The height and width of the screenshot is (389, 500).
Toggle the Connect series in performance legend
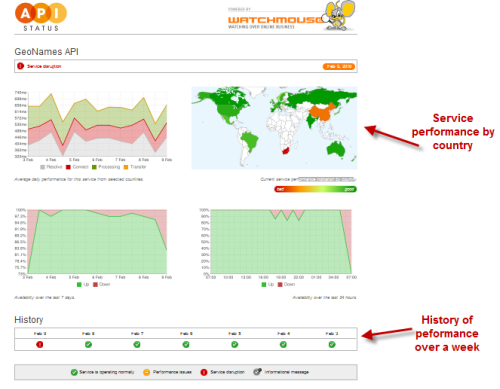77,167
